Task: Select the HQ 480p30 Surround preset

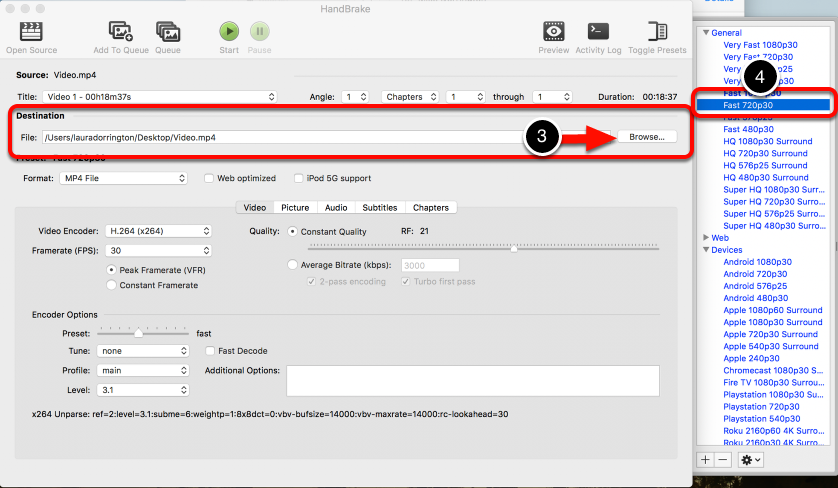Action: click(766, 177)
